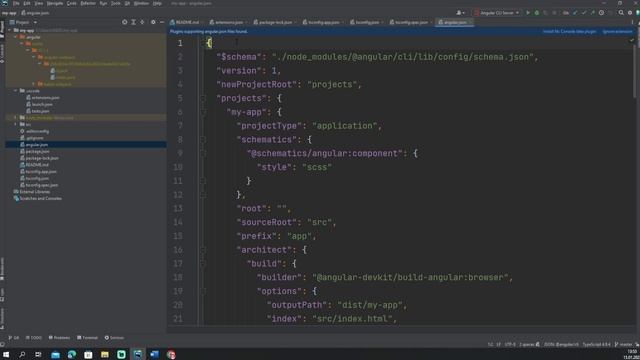Open the Help menu

pyautogui.click(x=157, y=3)
